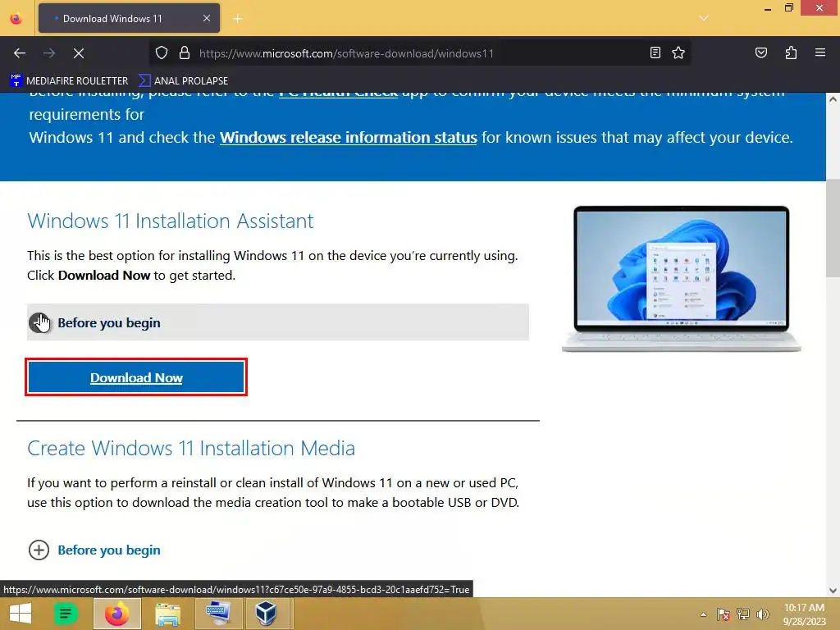Click the forward navigation arrow
Viewport: 840px width, 630px height.
click(x=49, y=53)
